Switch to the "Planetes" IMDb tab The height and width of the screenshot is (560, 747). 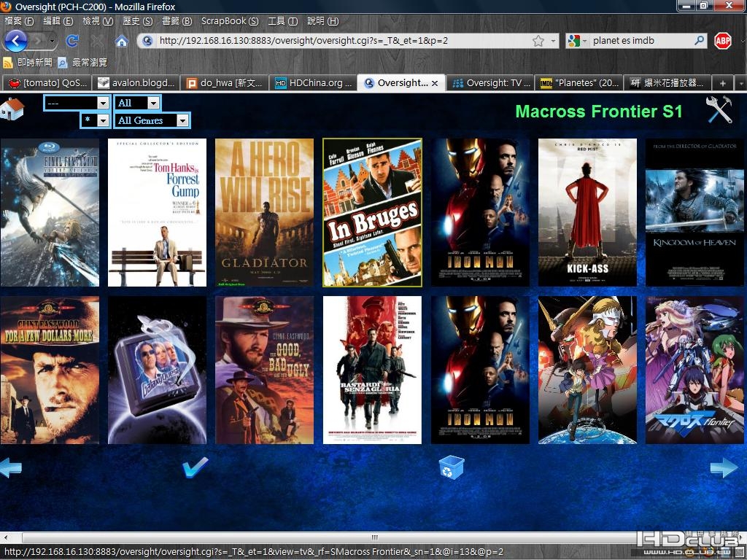pyautogui.click(x=578, y=83)
